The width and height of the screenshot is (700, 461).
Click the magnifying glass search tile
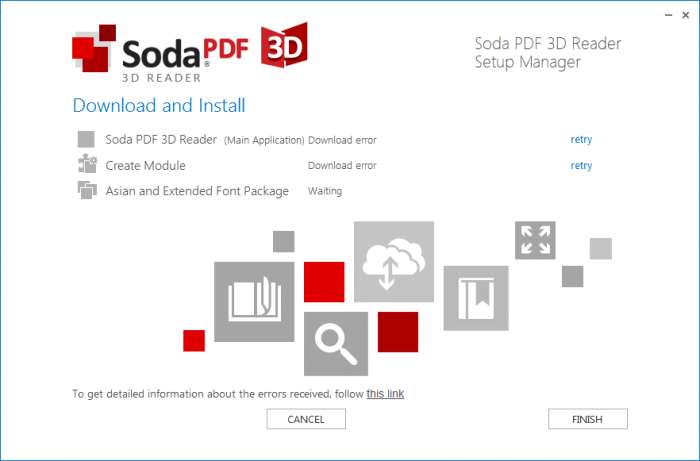click(x=336, y=344)
